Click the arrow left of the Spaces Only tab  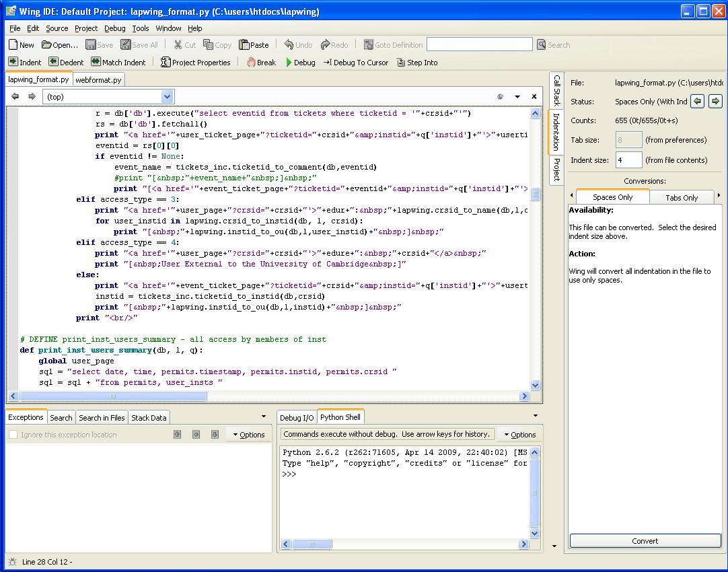coord(571,195)
